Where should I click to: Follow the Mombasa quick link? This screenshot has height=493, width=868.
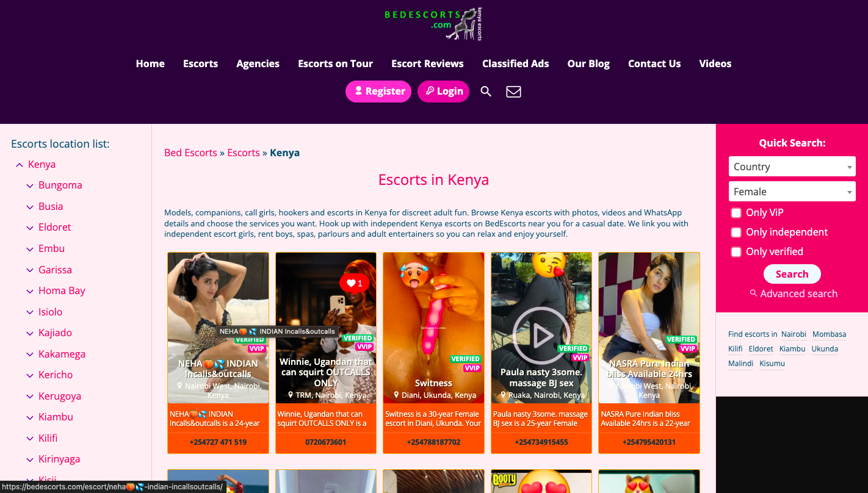tap(829, 334)
